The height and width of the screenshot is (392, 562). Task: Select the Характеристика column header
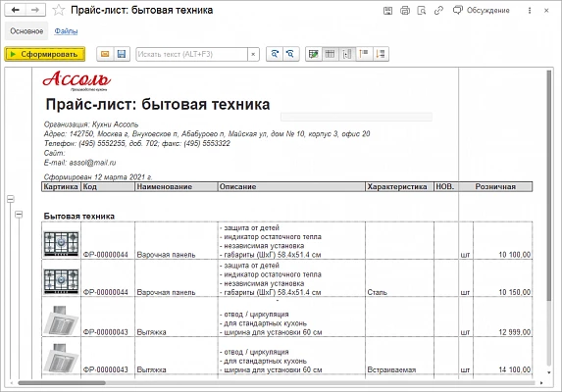(399, 187)
